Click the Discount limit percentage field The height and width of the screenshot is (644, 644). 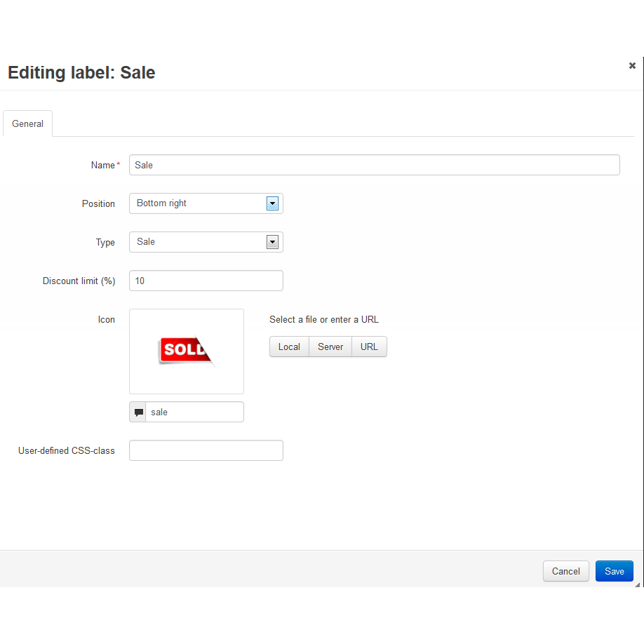pyautogui.click(x=206, y=281)
